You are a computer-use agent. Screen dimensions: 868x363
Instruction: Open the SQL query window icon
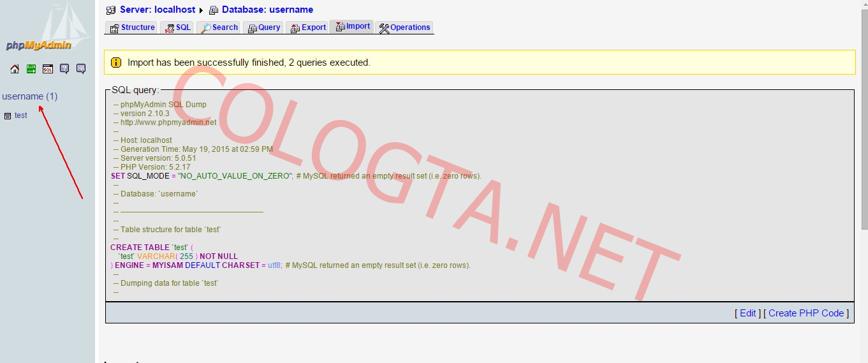coord(48,69)
